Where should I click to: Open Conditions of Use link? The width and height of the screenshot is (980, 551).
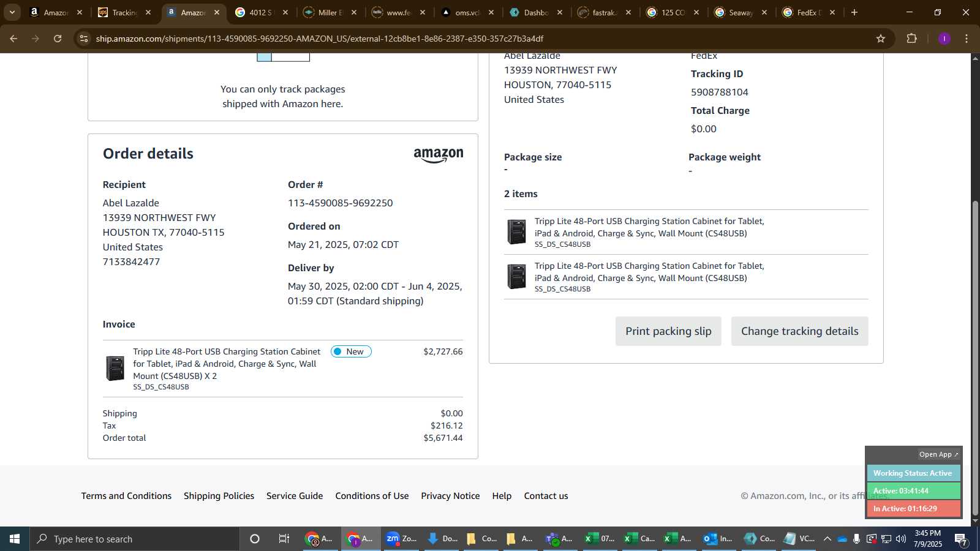tap(372, 496)
